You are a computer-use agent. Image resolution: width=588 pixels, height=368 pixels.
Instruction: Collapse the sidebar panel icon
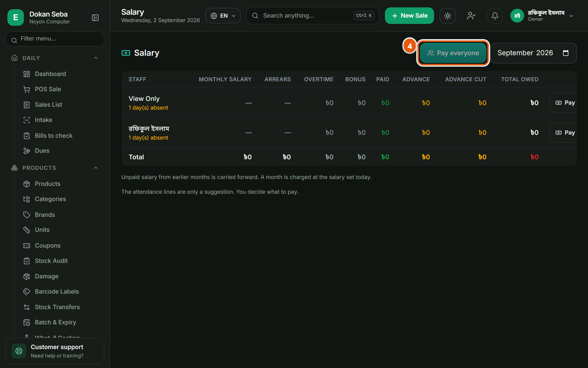click(x=95, y=18)
